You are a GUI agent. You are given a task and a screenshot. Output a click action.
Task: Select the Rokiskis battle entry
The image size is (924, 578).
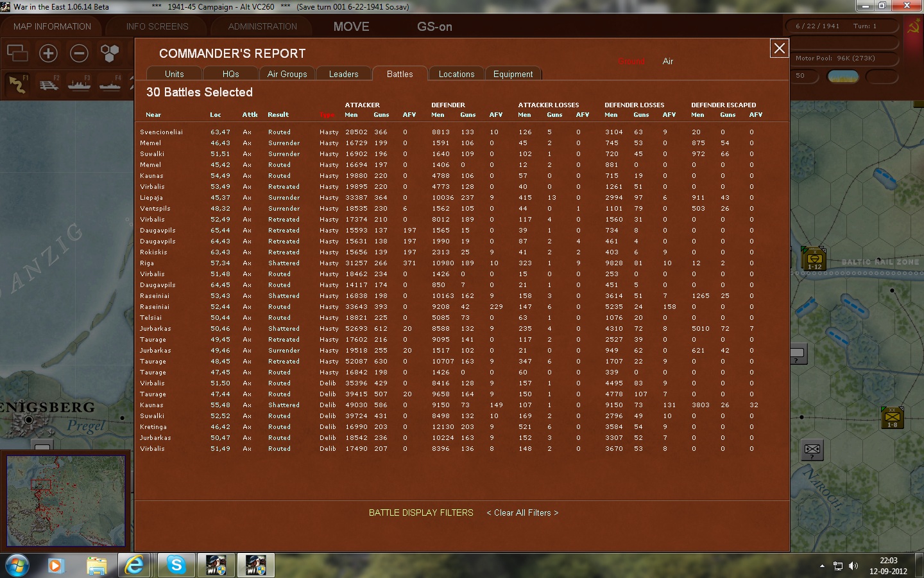tap(153, 252)
